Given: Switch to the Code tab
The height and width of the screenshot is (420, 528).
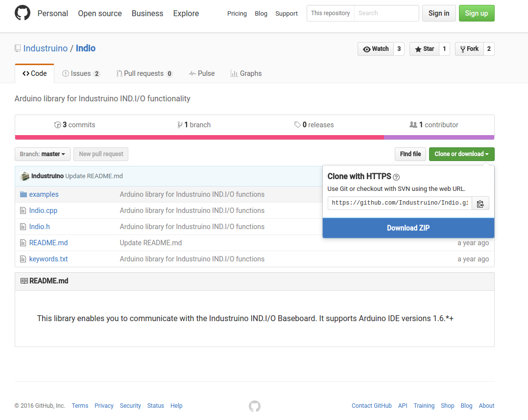Looking at the screenshot, I should point(34,73).
